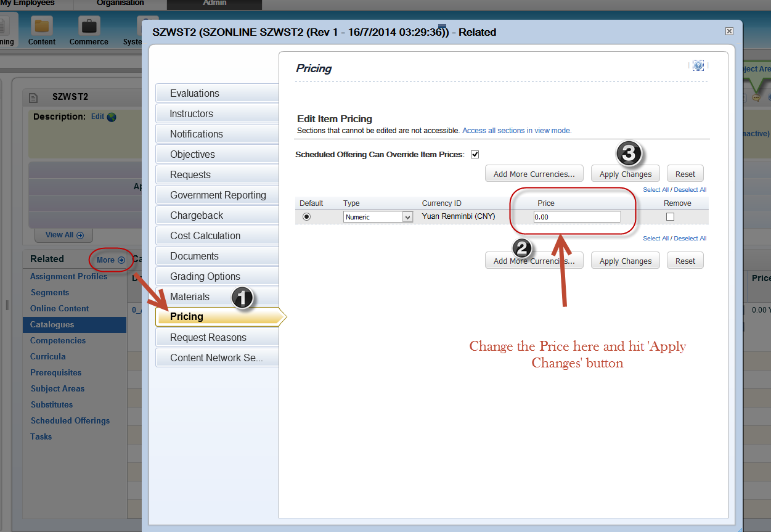Open the Notifications tab
This screenshot has height=532, width=771.
pyautogui.click(x=217, y=134)
